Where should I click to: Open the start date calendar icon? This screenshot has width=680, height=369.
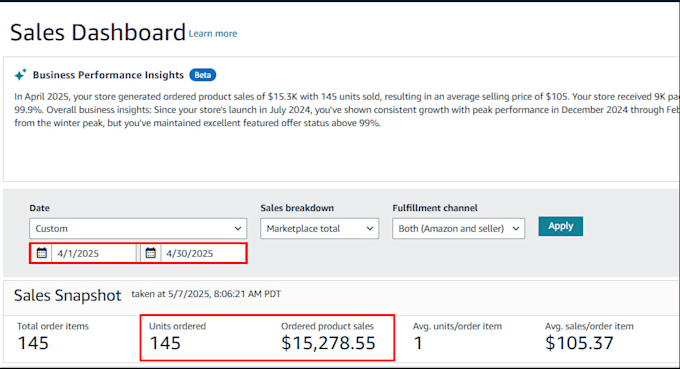tap(42, 253)
